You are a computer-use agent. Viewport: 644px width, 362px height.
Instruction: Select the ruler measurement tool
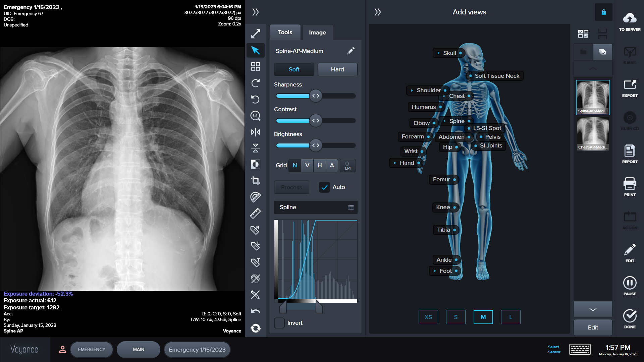[256, 213]
